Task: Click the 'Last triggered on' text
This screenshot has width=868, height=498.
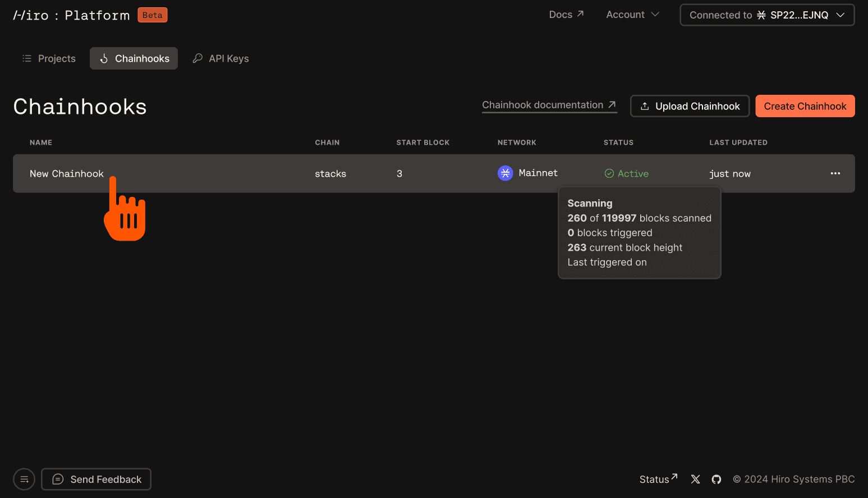Action: (607, 262)
